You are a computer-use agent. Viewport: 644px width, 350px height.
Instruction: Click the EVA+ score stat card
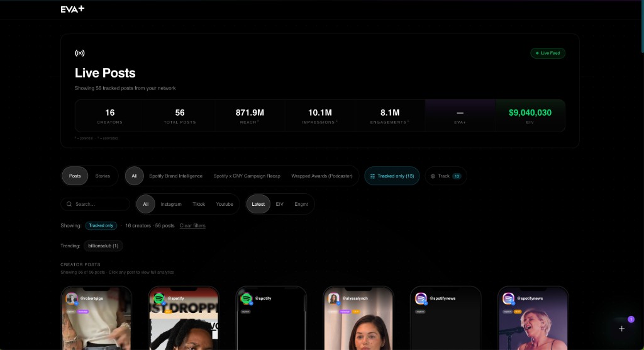pyautogui.click(x=460, y=116)
